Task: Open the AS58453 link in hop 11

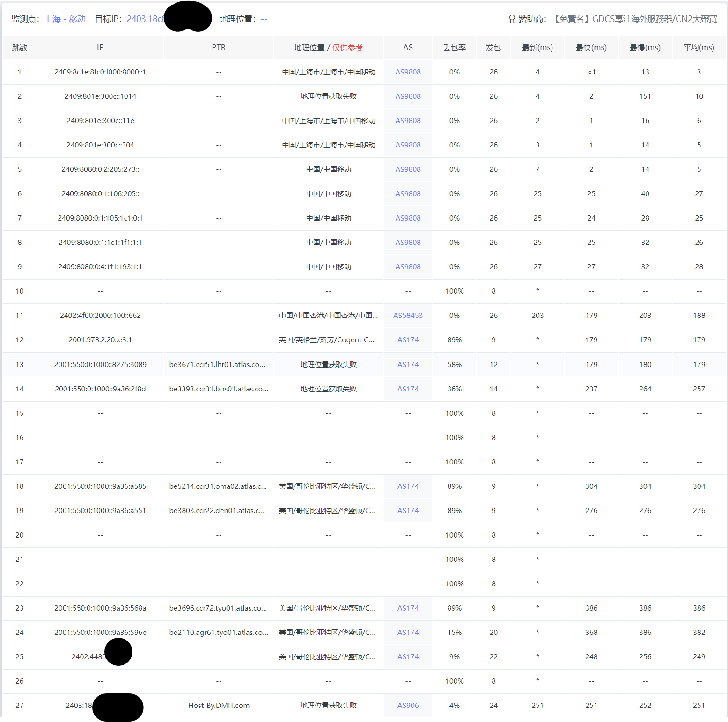Action: tap(408, 316)
